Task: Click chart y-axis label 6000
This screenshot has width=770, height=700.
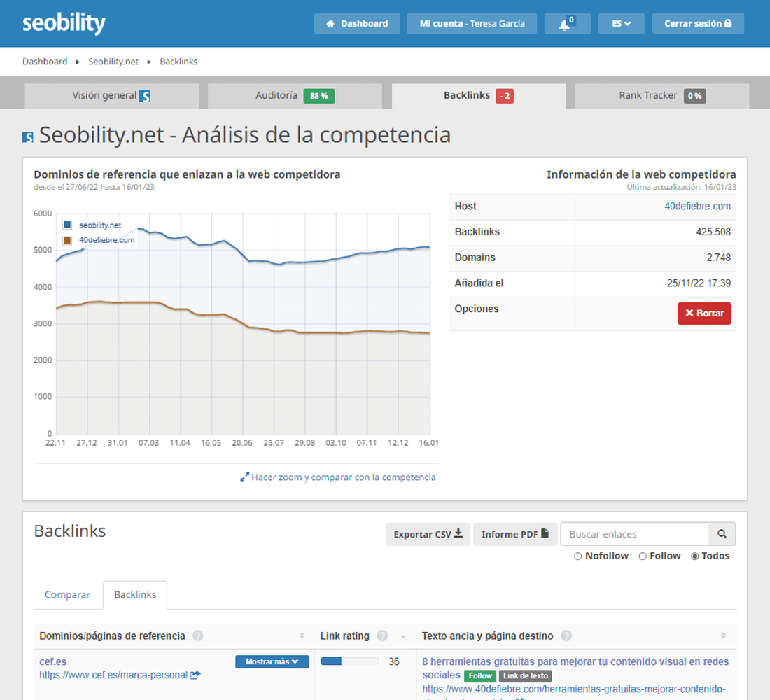Action: pyautogui.click(x=43, y=213)
